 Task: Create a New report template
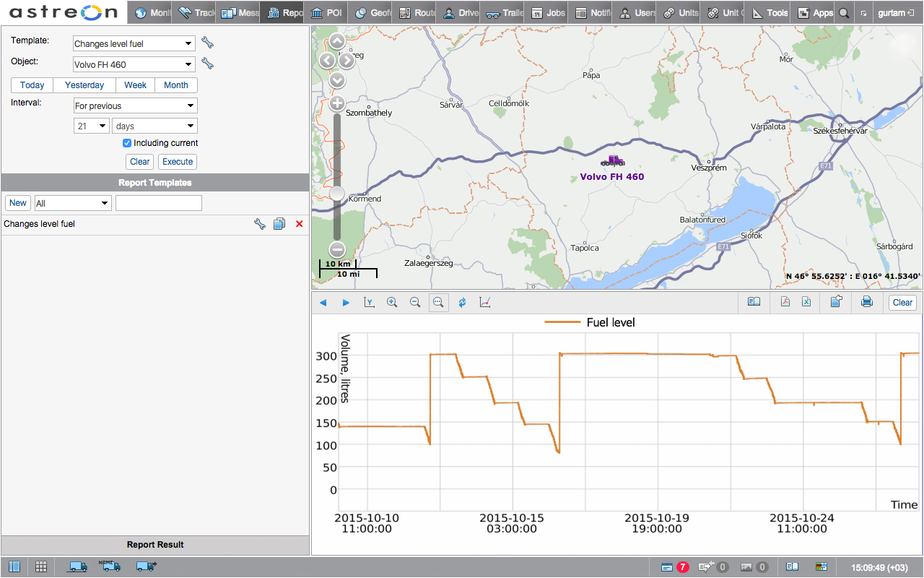click(18, 203)
